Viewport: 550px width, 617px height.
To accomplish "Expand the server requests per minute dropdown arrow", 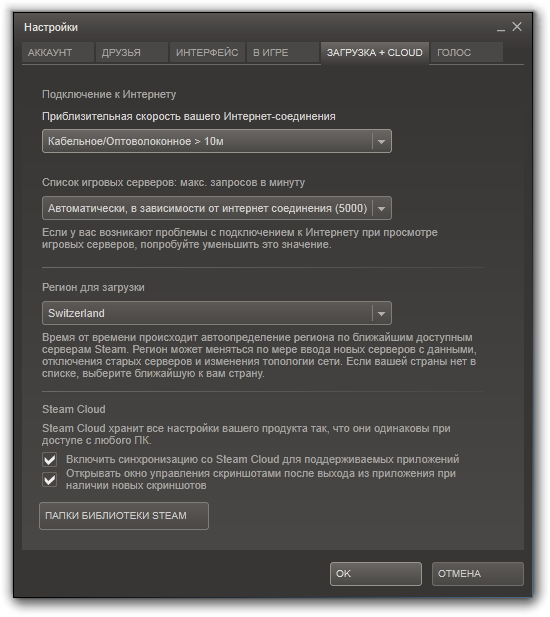I will coord(381,208).
